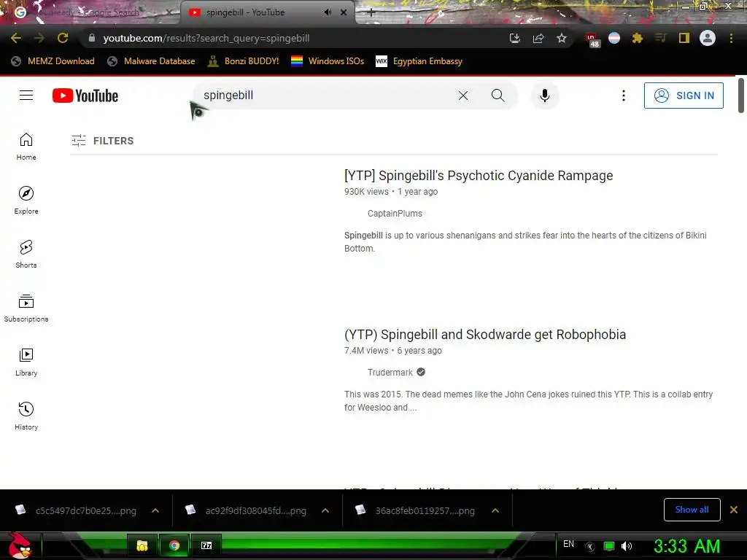Open Chrome's three-dot menu

[x=731, y=38]
